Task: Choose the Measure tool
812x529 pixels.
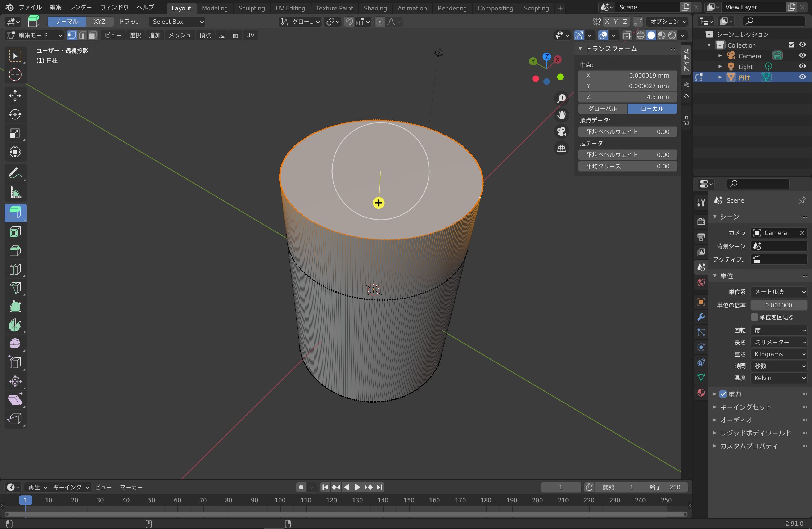Action: (15, 193)
